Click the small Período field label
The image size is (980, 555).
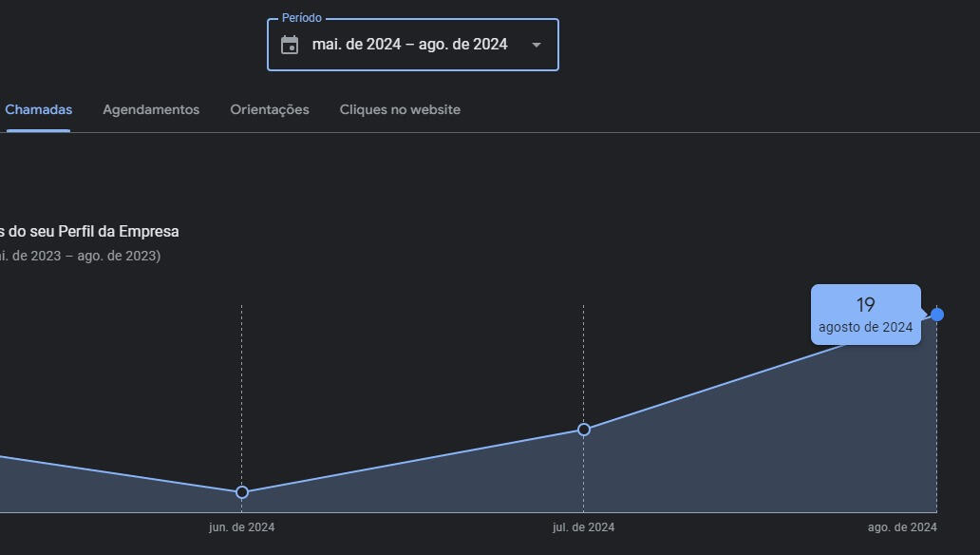pyautogui.click(x=302, y=18)
